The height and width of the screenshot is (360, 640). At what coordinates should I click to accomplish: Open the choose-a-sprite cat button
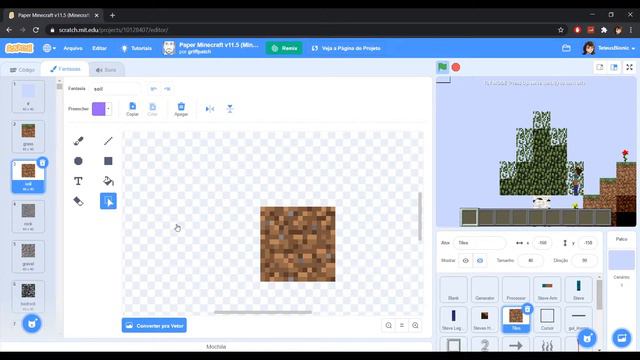coord(587,338)
